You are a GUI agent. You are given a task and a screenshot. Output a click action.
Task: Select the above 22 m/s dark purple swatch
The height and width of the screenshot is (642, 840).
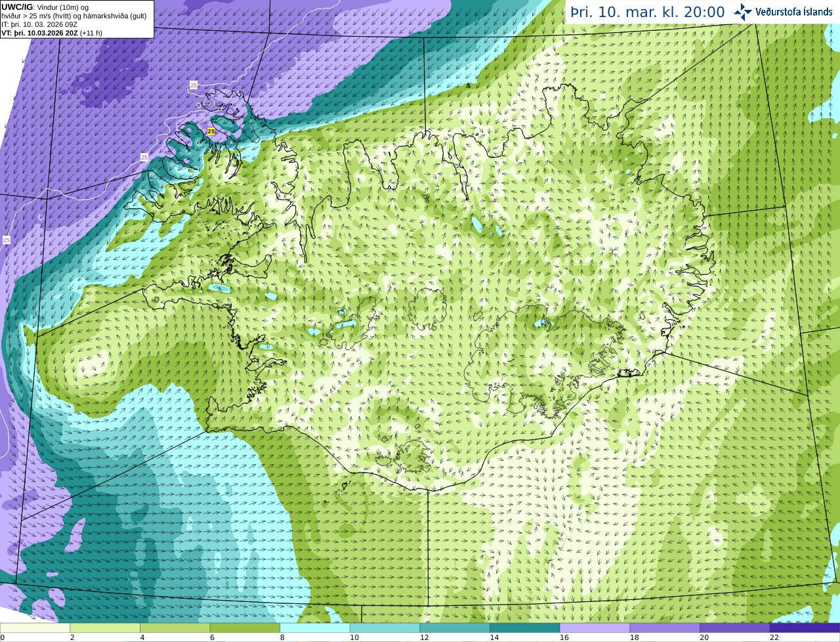805,628
